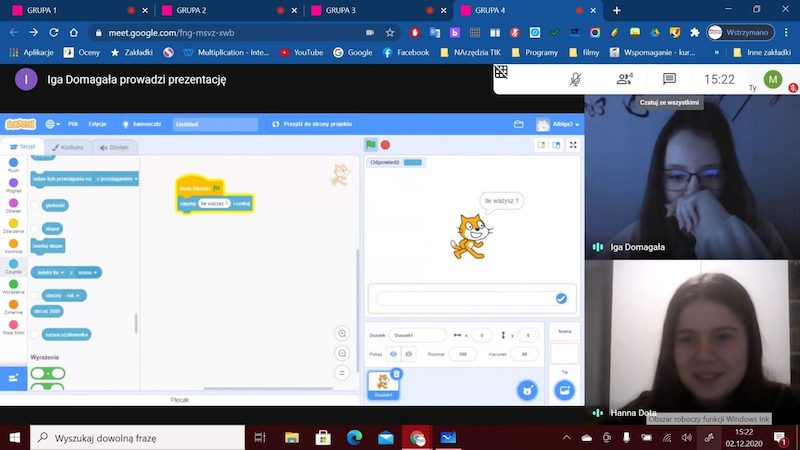Show Meet participants list
This screenshot has height=450, width=800.
[x=624, y=79]
